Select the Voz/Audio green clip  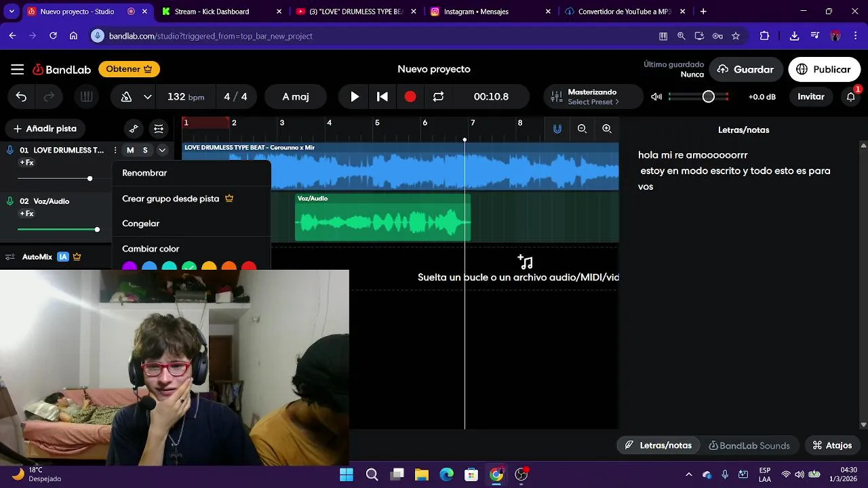point(382,217)
